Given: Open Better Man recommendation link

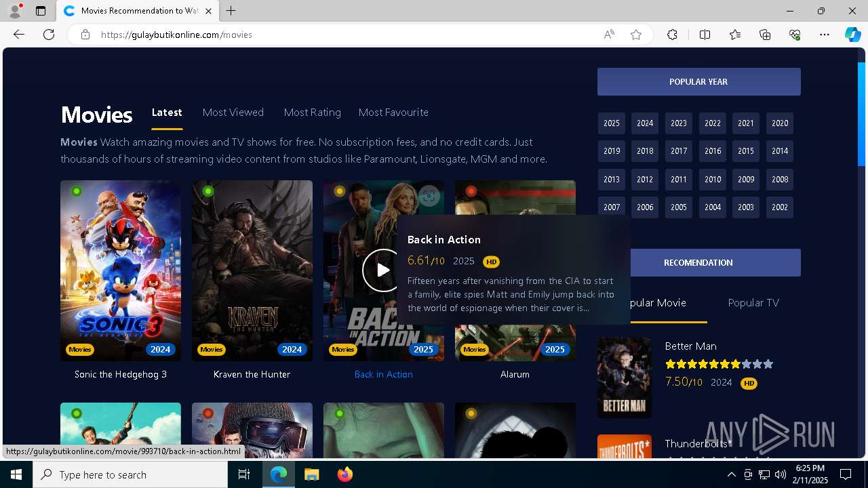Looking at the screenshot, I should 690,346.
